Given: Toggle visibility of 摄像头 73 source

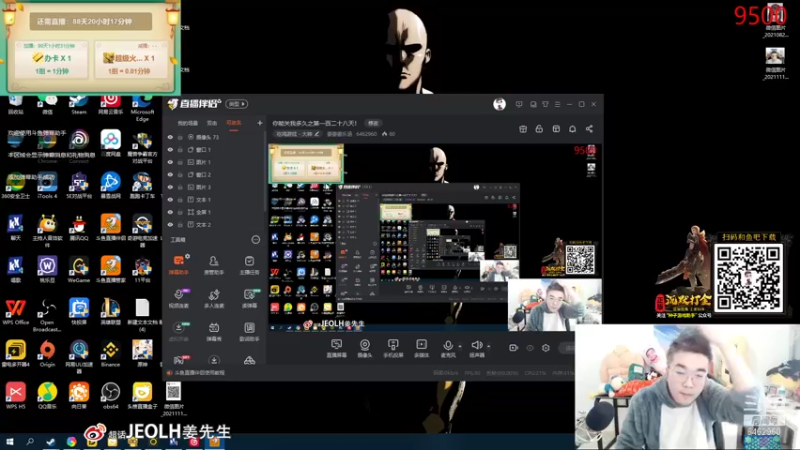Looking at the screenshot, I should 170,137.
